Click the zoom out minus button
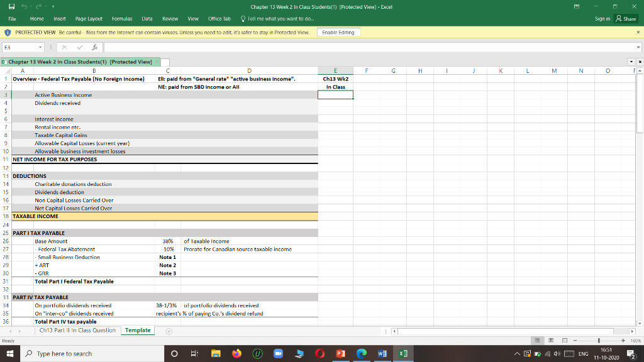644x362 pixels. pos(575,341)
